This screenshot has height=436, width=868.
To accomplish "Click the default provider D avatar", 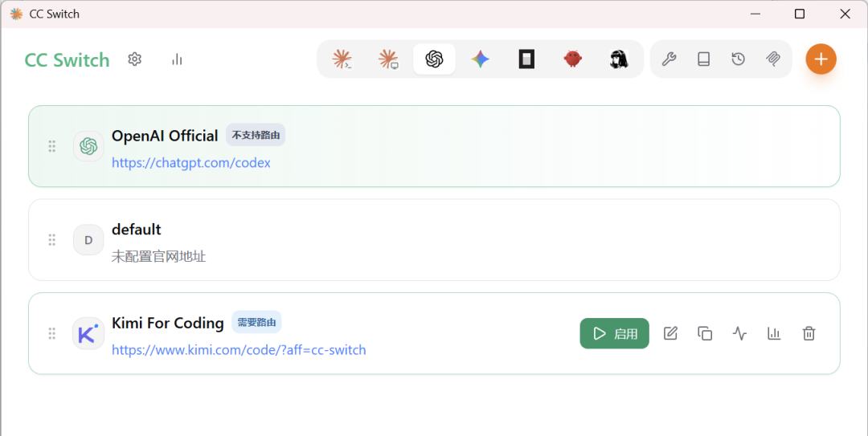I will pyautogui.click(x=88, y=239).
